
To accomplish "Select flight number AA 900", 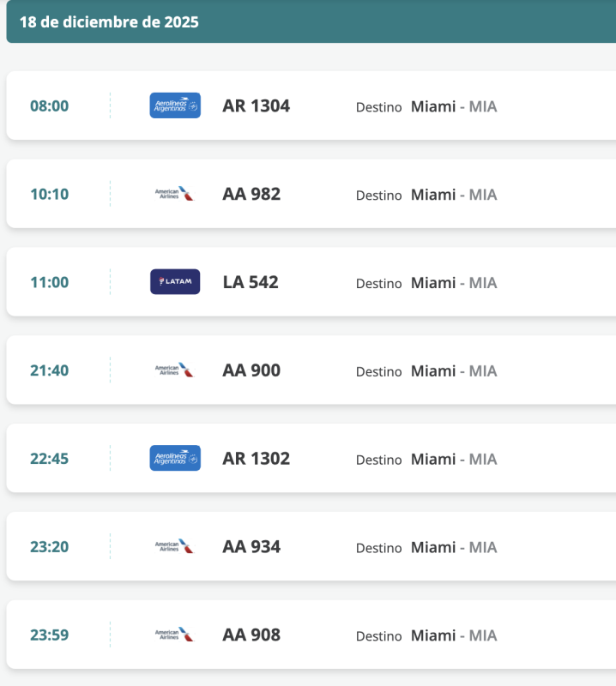I will [251, 370].
